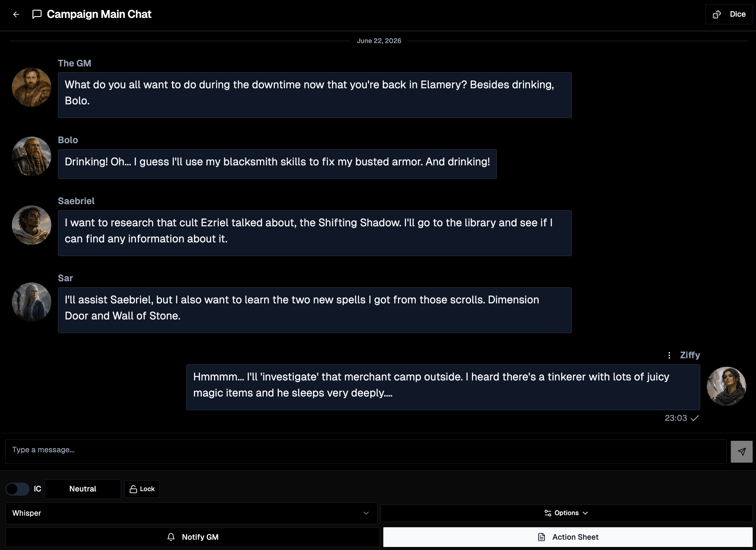Focus the Type a message input field
The width and height of the screenshot is (756, 550).
click(366, 452)
